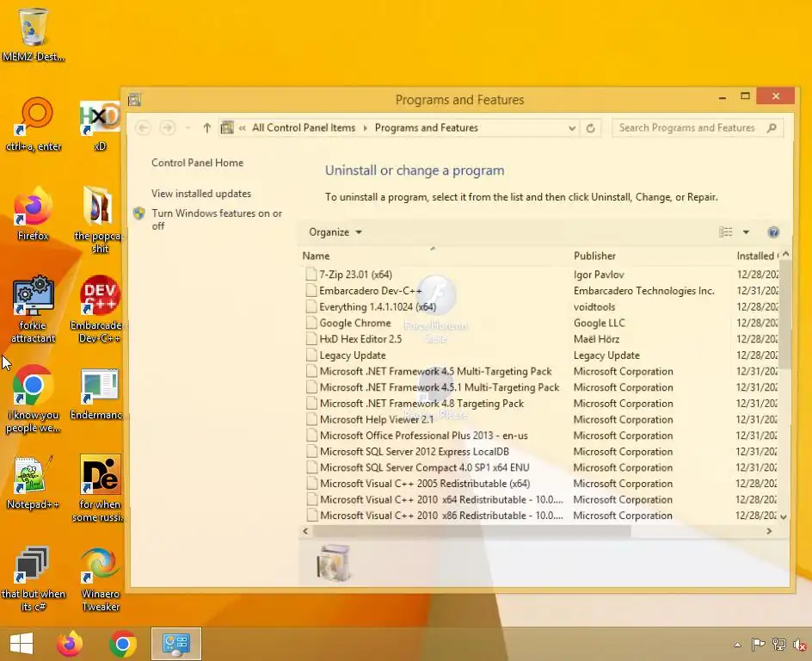Click View installed updates link
This screenshot has width=812, height=661.
(x=201, y=194)
